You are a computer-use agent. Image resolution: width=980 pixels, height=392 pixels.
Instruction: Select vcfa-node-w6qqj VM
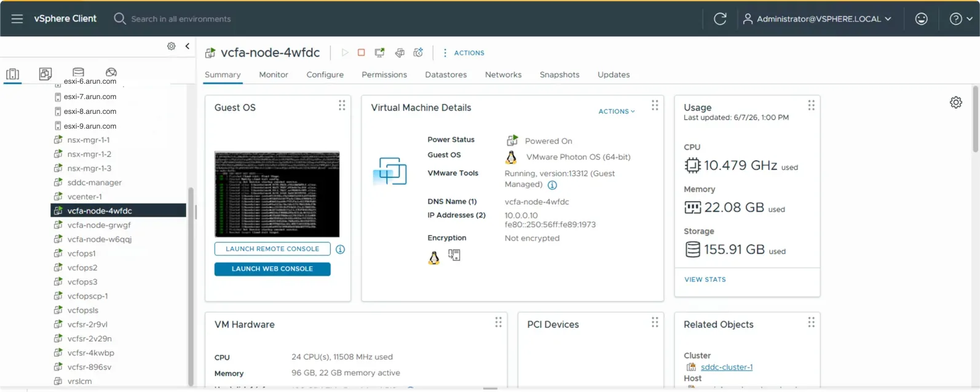coord(100,239)
